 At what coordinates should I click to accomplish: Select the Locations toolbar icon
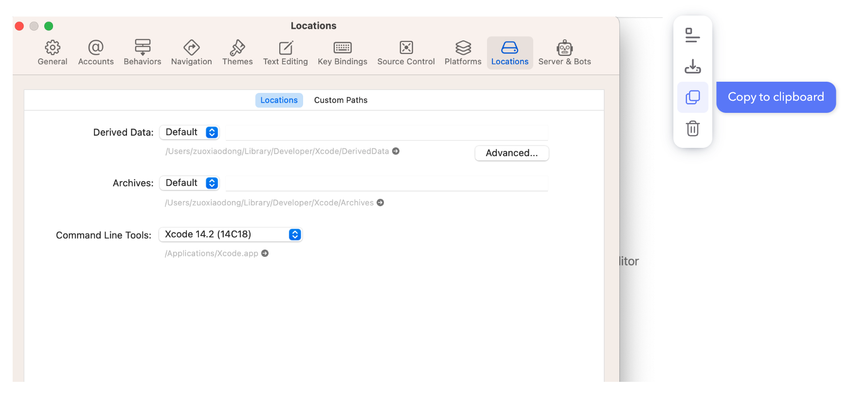(510, 53)
